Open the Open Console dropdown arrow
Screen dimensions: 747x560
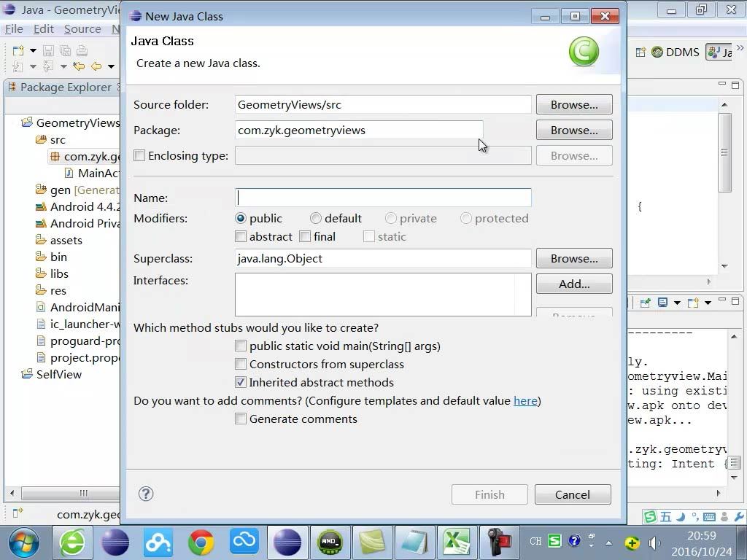pos(708,303)
